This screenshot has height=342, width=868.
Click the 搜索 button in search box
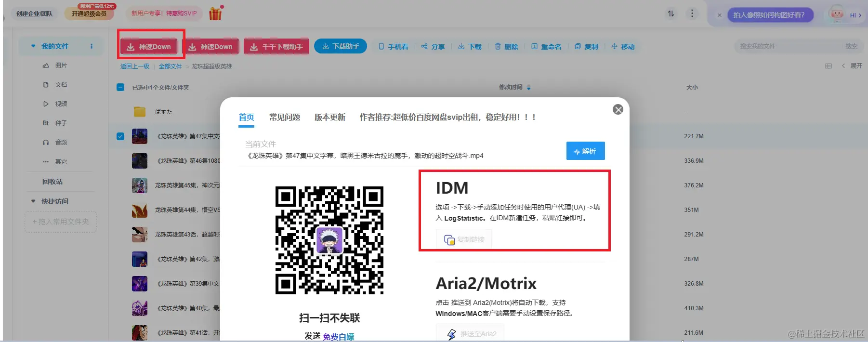pos(852,46)
